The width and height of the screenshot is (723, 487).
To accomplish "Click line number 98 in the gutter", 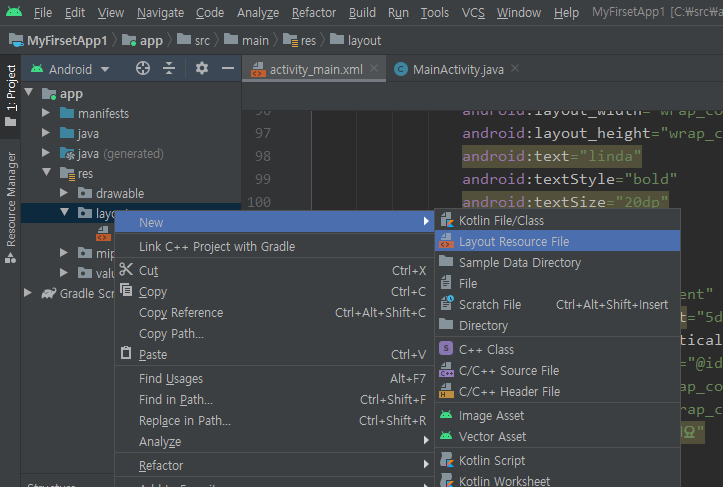I will coord(263,156).
